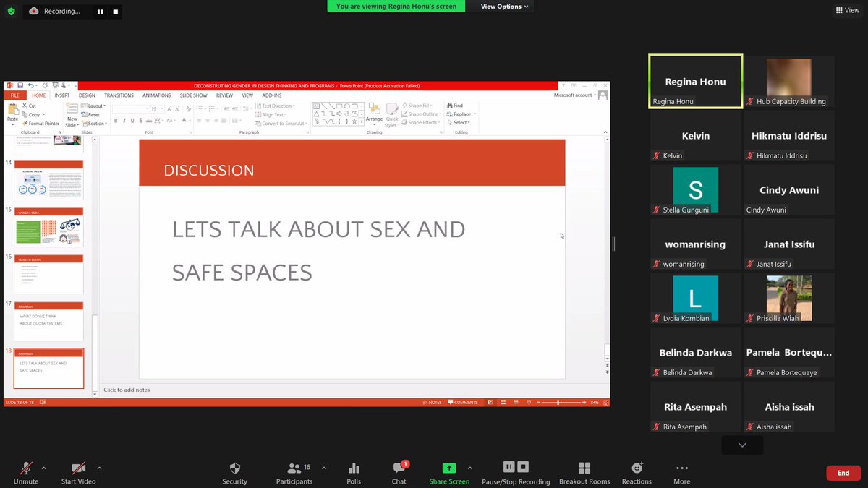Open the Replace dropdown
Viewport: 868px width, 488px height.
[460, 114]
